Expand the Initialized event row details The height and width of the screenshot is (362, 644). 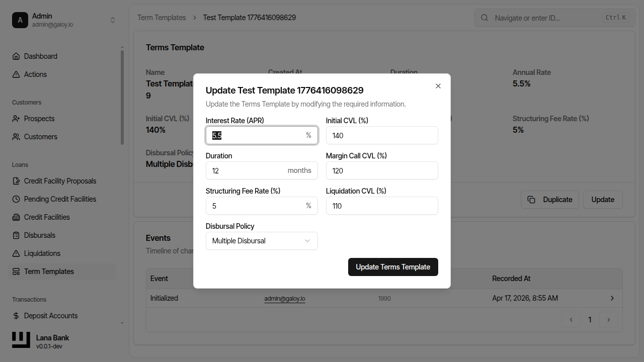[x=612, y=298]
